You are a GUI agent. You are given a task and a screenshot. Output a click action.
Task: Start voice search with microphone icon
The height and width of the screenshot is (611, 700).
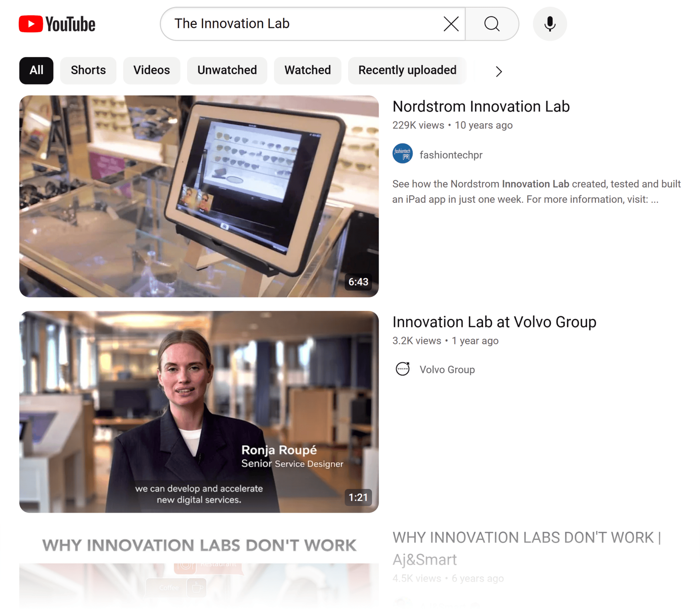pos(549,24)
